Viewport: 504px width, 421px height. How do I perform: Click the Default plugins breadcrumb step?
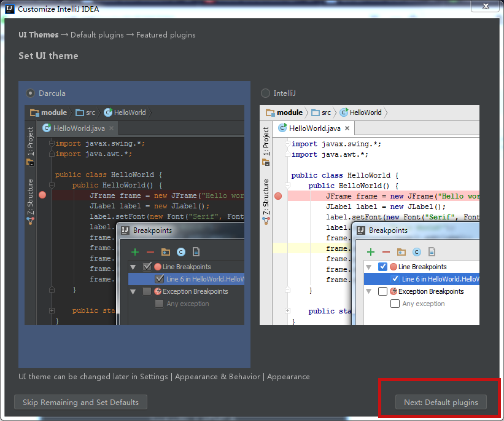[x=97, y=35]
